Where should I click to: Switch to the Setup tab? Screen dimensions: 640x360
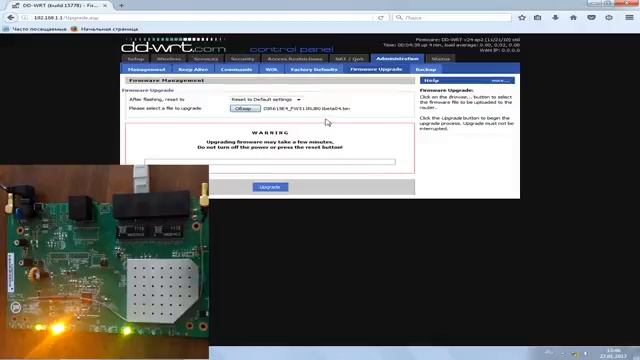click(x=136, y=59)
